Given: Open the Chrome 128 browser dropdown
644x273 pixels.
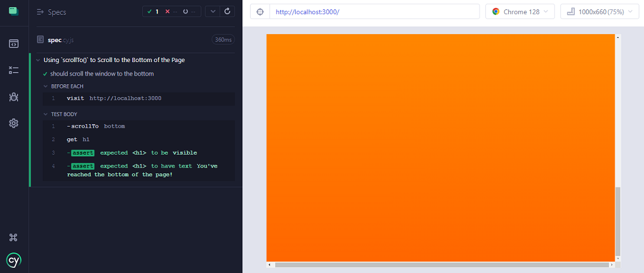Looking at the screenshot, I should (x=520, y=12).
